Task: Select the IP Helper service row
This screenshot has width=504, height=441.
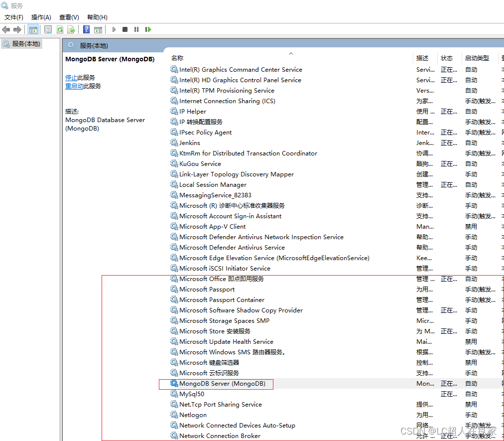Action: click(337, 112)
